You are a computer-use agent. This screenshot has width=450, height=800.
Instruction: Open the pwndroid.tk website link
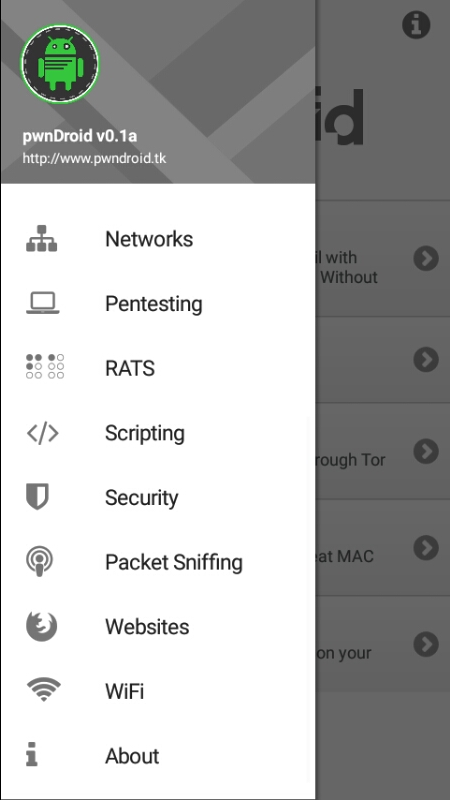coord(94,158)
